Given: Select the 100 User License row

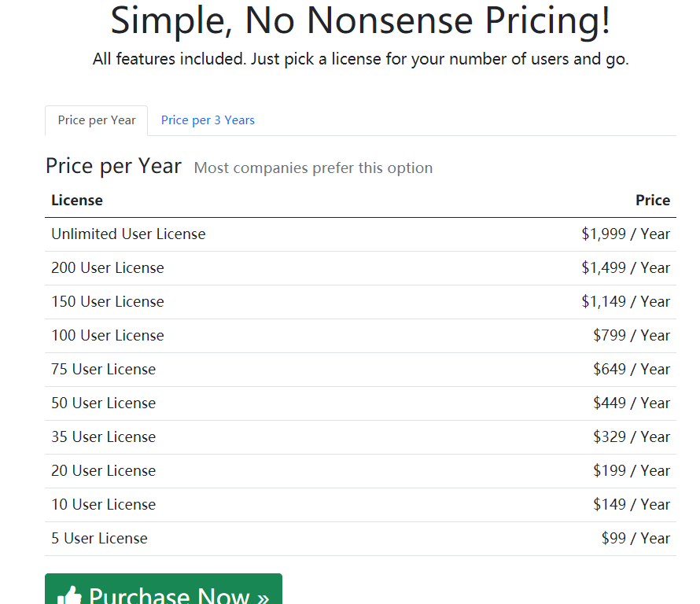Looking at the screenshot, I should 360,336.
